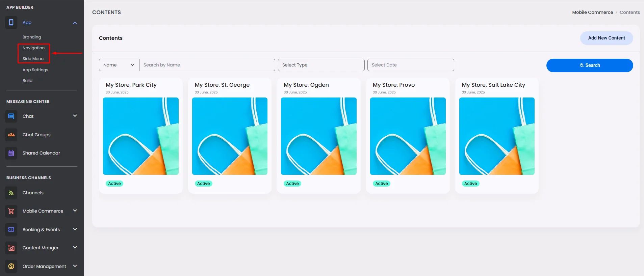The height and width of the screenshot is (276, 644).
Task: Select the Chat Groups people icon
Action: click(11, 135)
